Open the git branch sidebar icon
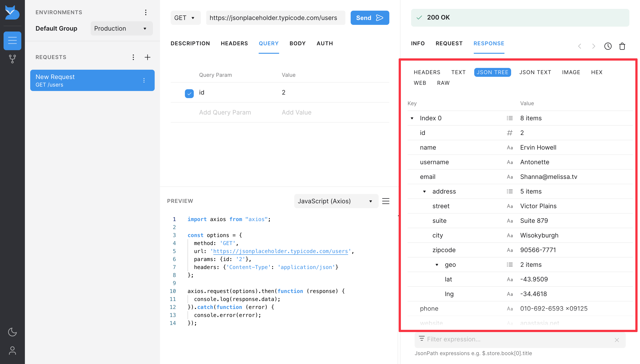Image resolution: width=640 pixels, height=364 pixels. point(12,59)
